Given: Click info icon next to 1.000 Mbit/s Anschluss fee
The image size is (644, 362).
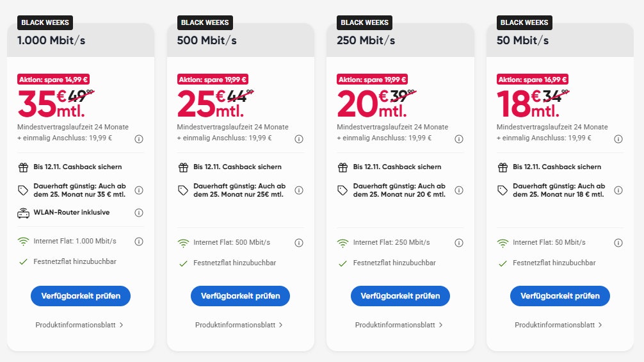Looking at the screenshot, I should click(139, 138).
